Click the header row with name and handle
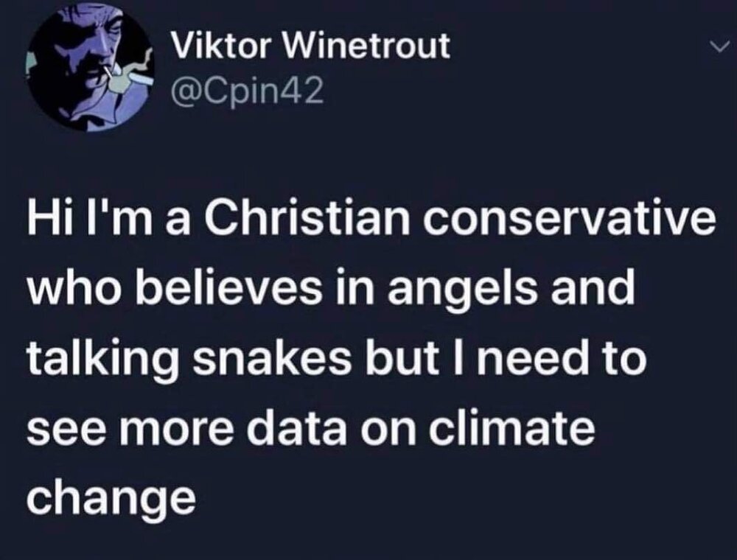Screen dimensions: 737x560 (310, 66)
